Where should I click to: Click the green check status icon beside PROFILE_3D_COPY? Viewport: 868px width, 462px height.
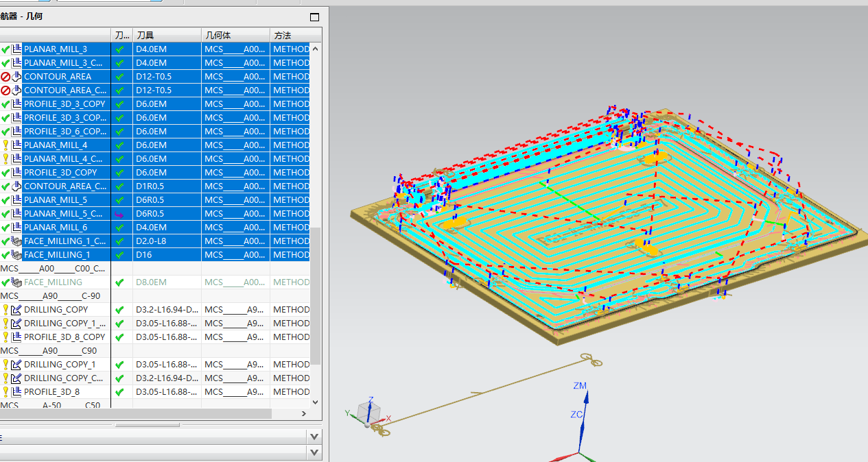click(5, 173)
